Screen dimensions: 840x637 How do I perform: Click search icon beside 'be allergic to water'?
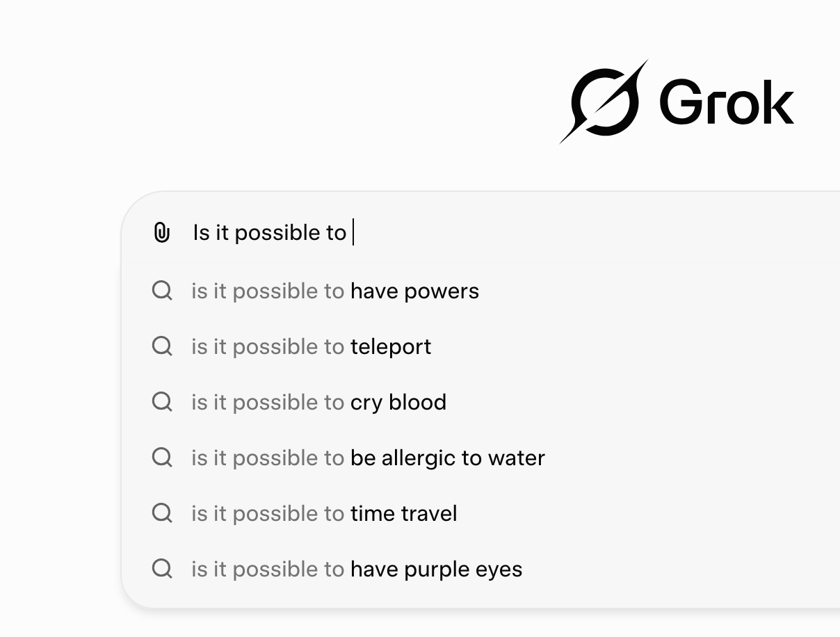click(x=162, y=458)
